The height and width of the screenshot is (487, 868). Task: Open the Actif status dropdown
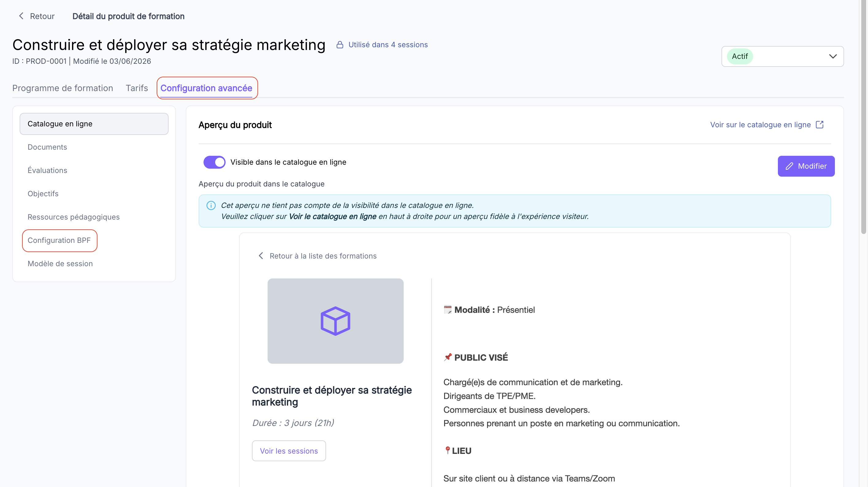pos(782,56)
